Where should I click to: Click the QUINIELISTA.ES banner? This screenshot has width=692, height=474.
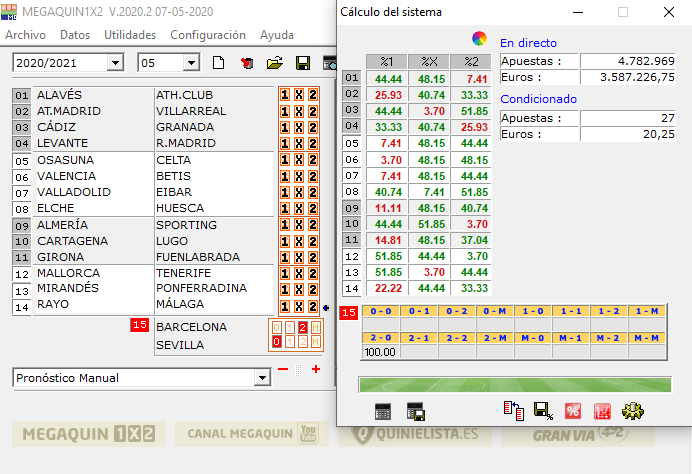[415, 435]
